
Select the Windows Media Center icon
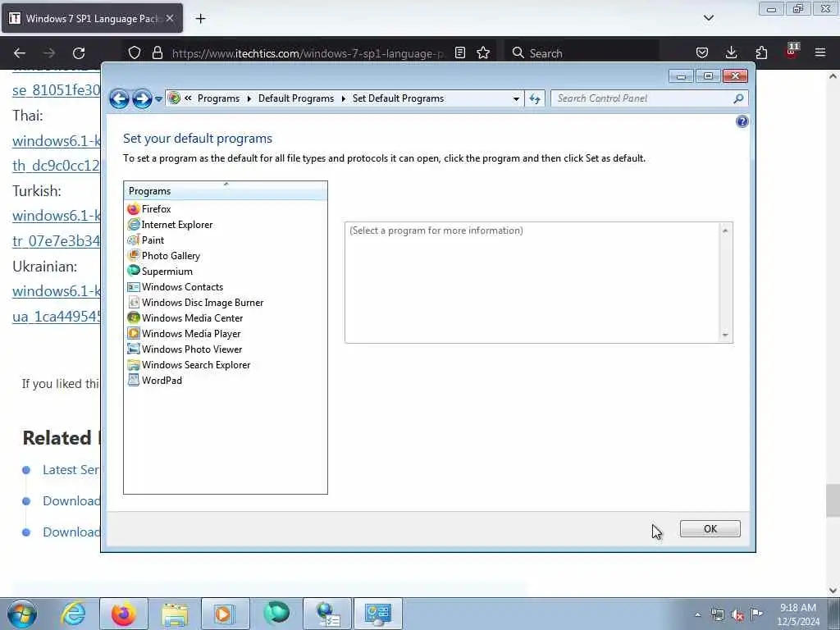pyautogui.click(x=134, y=317)
